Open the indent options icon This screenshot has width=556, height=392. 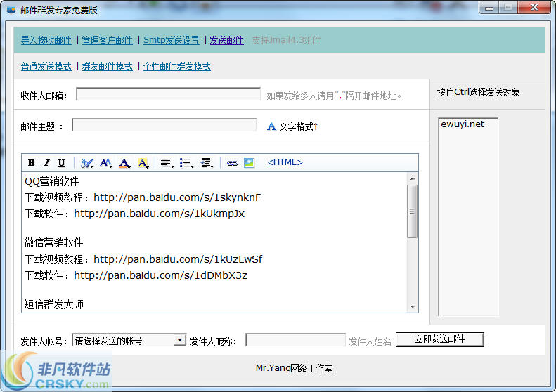[x=207, y=163]
